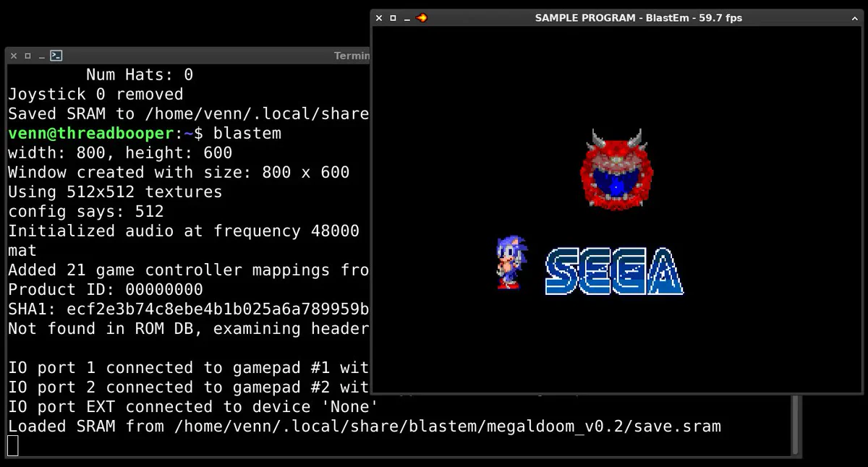Close the BlastEm window
The height and width of the screenshot is (467, 868).
[380, 18]
